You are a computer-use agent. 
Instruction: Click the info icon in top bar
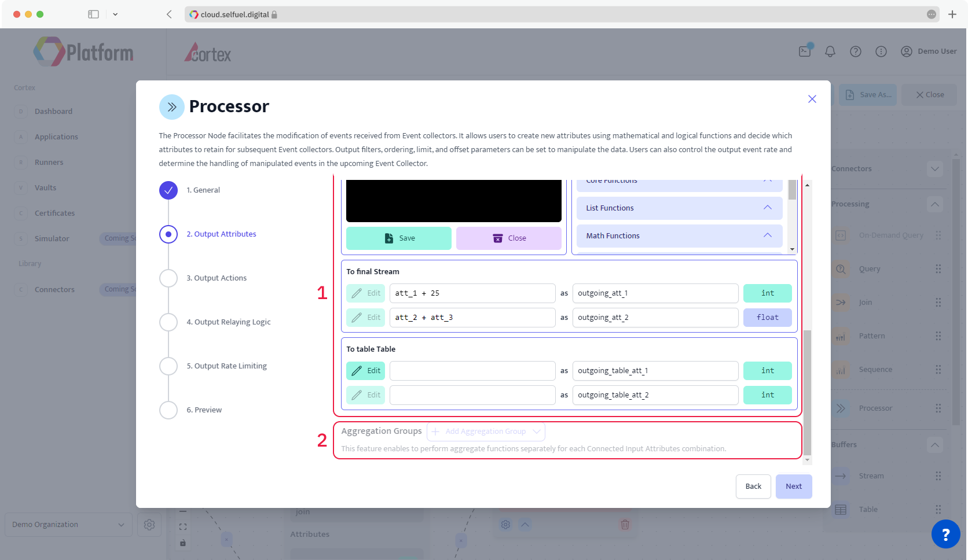[881, 51]
